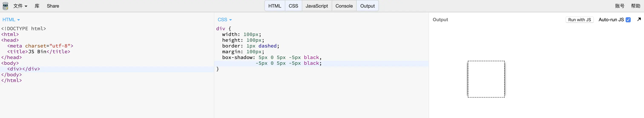Click the '<!DOCTYPE html>' line in HTML editor
This screenshot has width=644, height=118.
point(23,29)
